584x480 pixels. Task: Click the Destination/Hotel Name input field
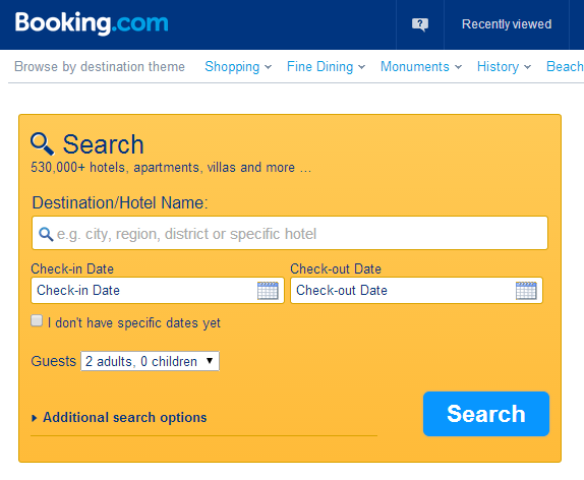pos(290,233)
